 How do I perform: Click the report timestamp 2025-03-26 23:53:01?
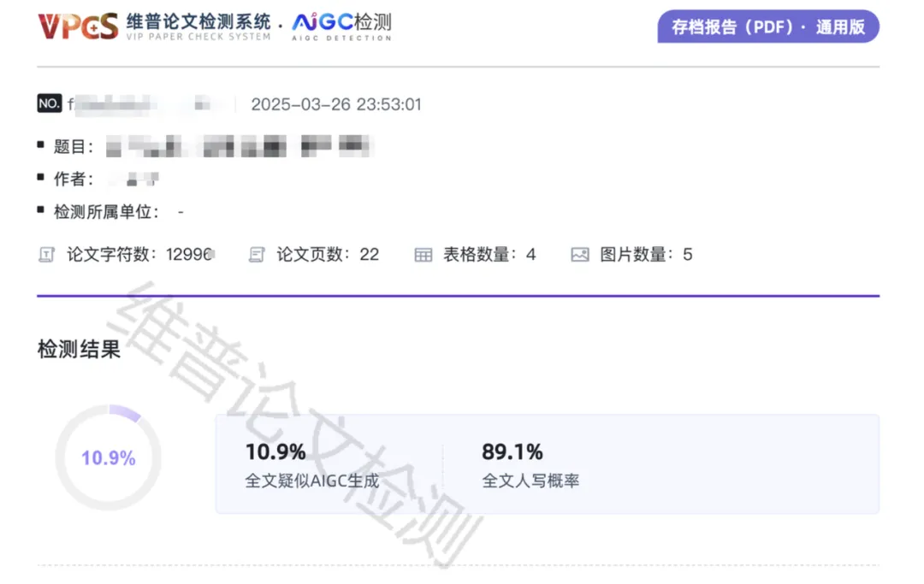[336, 105]
